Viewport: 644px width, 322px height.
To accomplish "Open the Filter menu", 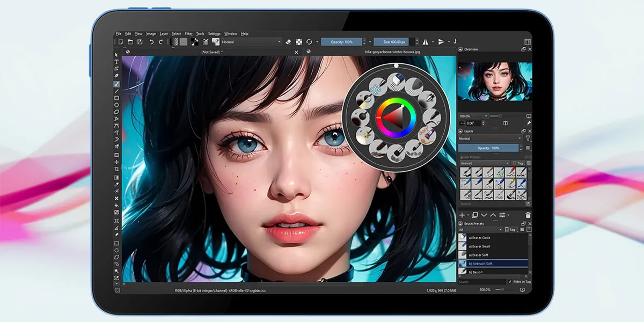I will [x=188, y=34].
